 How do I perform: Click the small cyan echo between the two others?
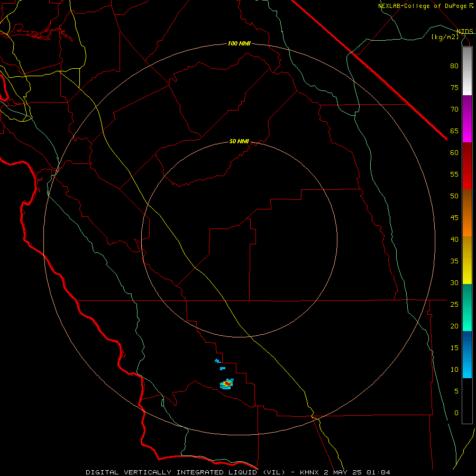tap(223, 369)
